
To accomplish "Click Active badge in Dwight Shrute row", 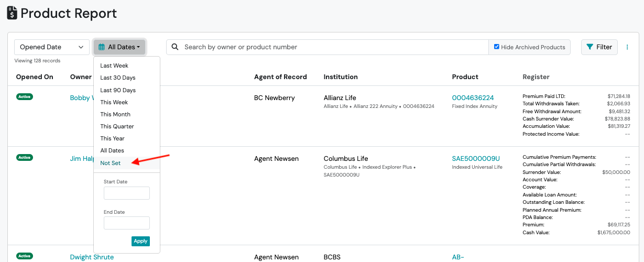I will 24,256.
